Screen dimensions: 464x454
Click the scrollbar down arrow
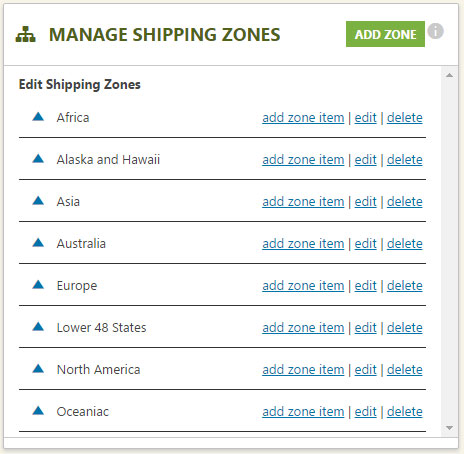point(449,428)
